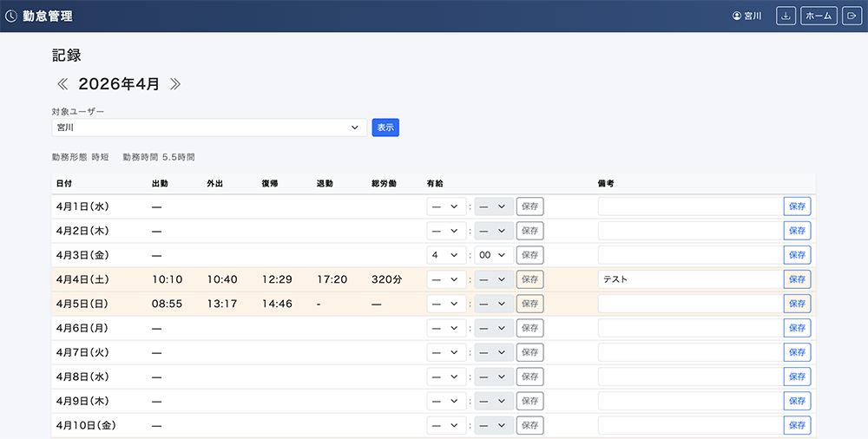The width and height of the screenshot is (868, 439).
Task: Open paid leave hour dropdown for 4月1日
Action: click(x=446, y=206)
